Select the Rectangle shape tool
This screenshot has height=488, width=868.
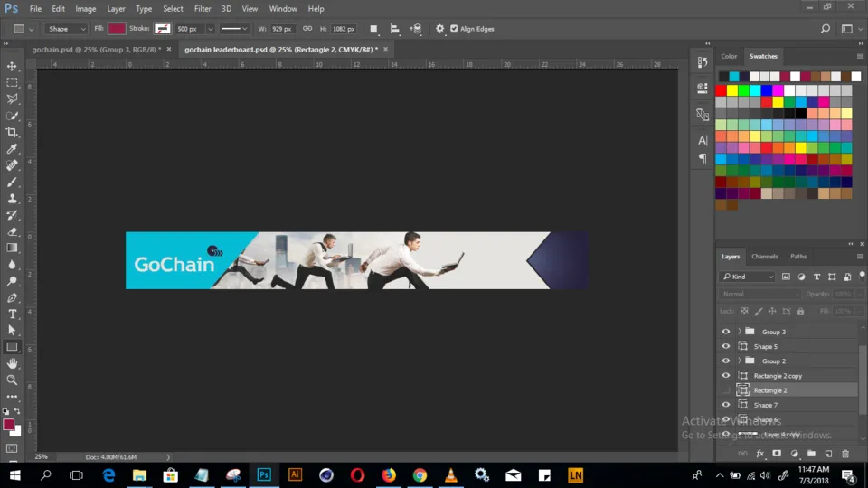tap(12, 347)
